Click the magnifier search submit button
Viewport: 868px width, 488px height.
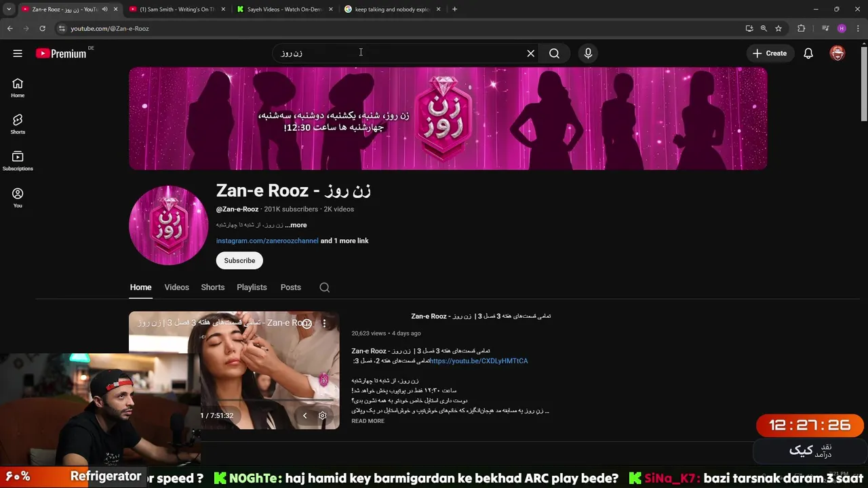point(554,54)
